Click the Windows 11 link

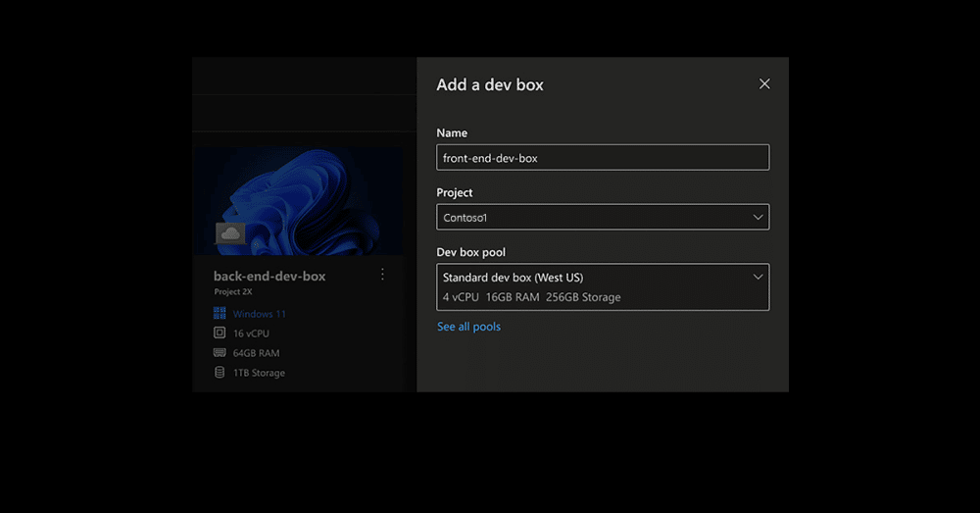click(260, 314)
